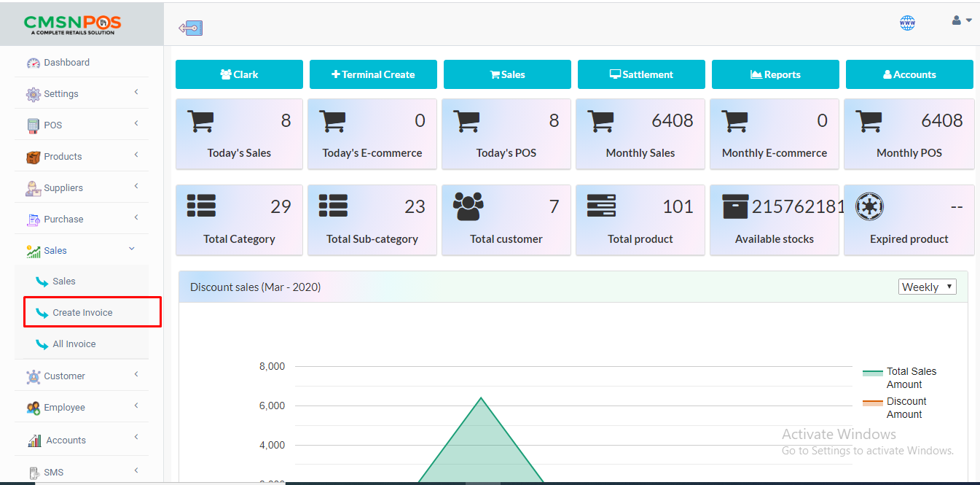Open Sales submenu item

82,282
